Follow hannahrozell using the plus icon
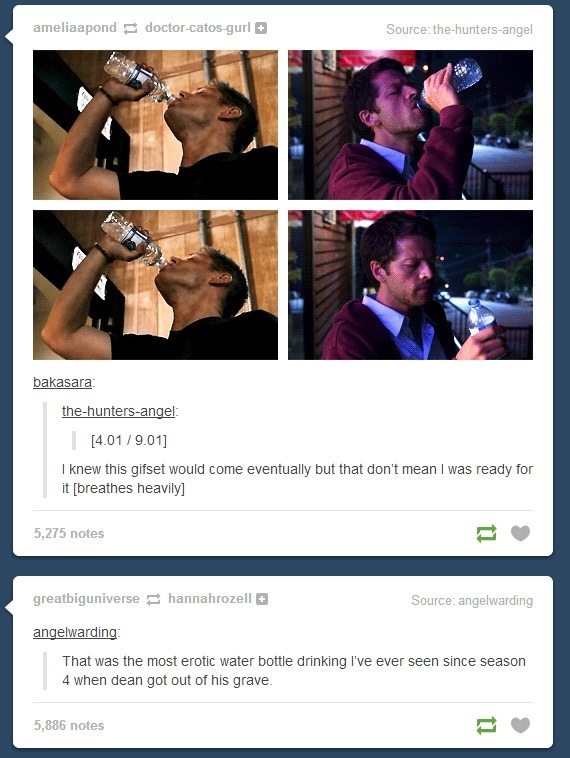The width and height of the screenshot is (570, 758). point(262,599)
